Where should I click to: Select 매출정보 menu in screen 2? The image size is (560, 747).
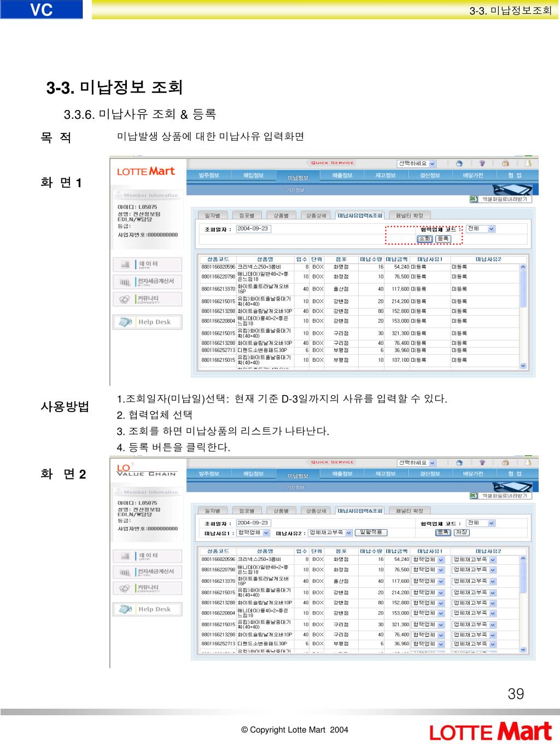coord(342,473)
